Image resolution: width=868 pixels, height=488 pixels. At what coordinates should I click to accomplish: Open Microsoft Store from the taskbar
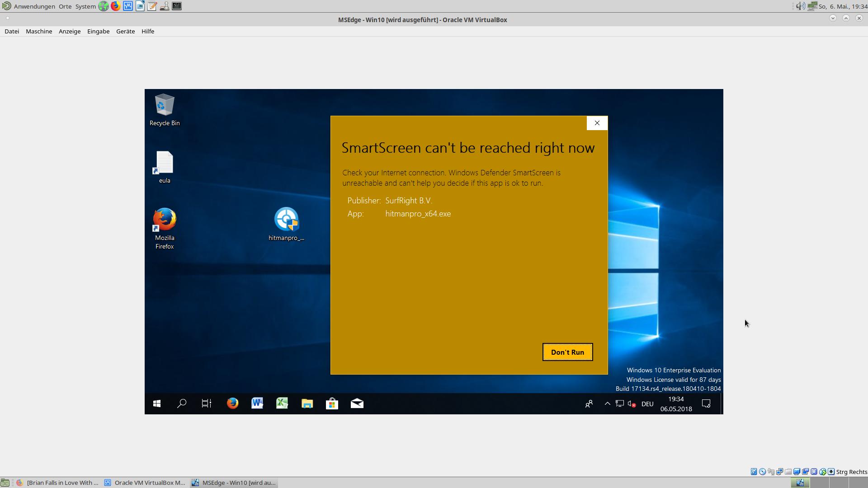(x=332, y=404)
